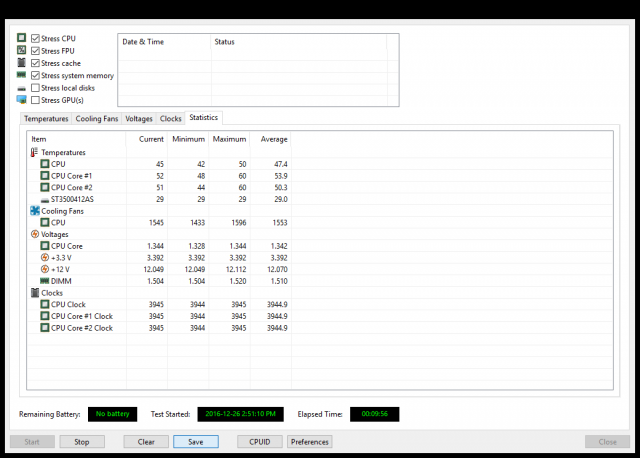Click the CPU fan row icon

45,222
